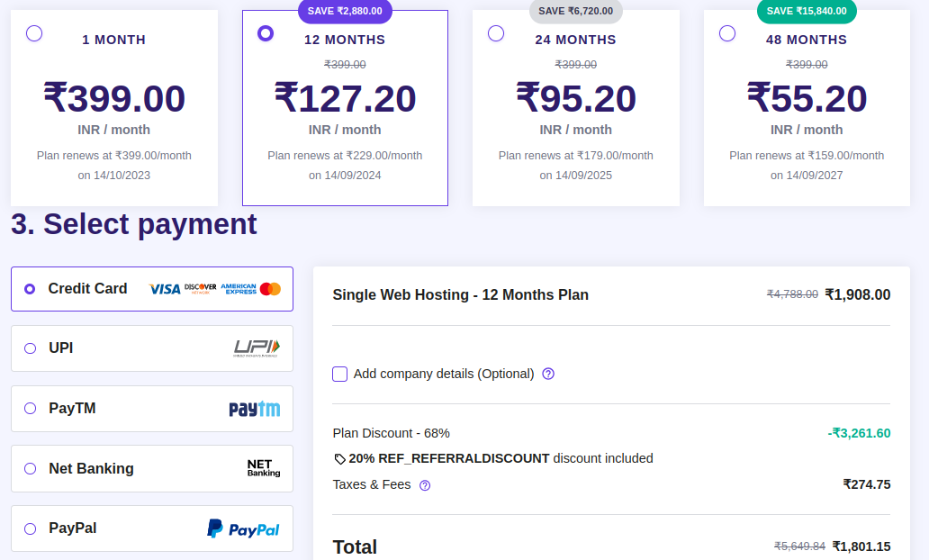This screenshot has height=560, width=929.
Task: Select the 24 Months plan radio button
Action: 496,33
